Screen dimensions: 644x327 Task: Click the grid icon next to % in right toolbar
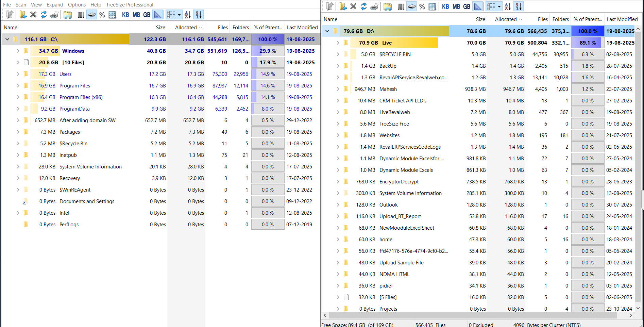pyautogui.click(x=432, y=6)
